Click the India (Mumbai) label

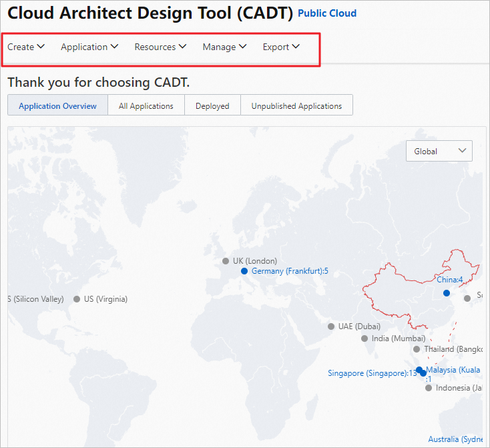click(399, 339)
